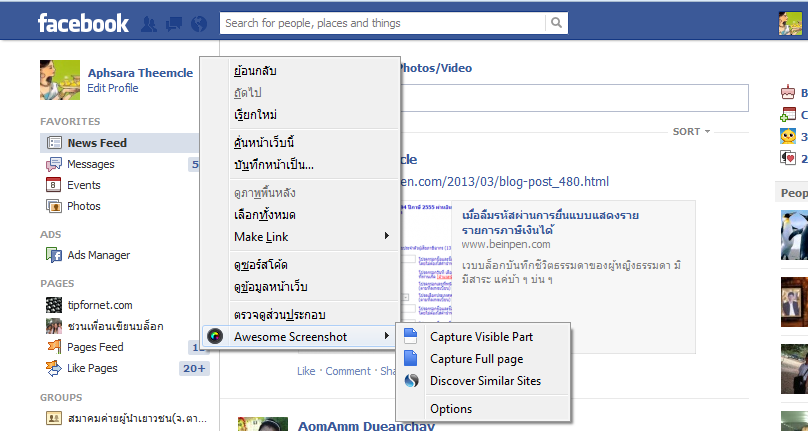
Task: Click the birthday cake icon on right
Action: pos(788,93)
